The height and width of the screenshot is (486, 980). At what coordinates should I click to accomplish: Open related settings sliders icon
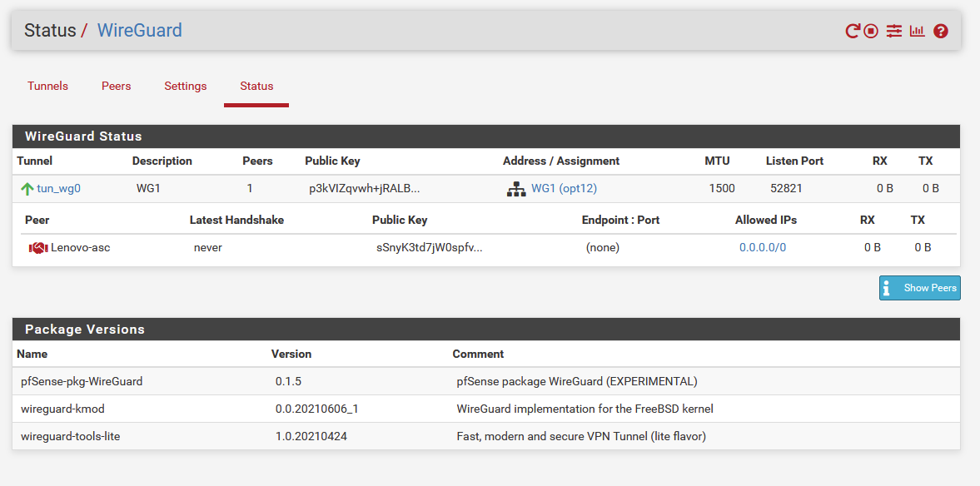(x=893, y=32)
